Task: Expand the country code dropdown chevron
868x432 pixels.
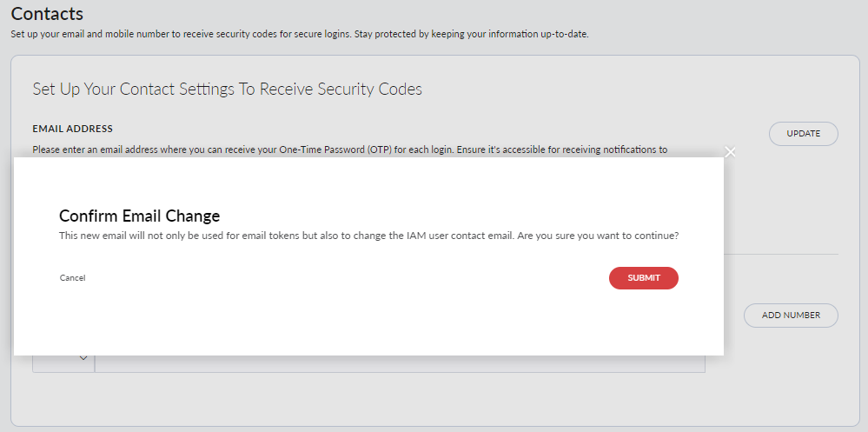Action: click(83, 359)
